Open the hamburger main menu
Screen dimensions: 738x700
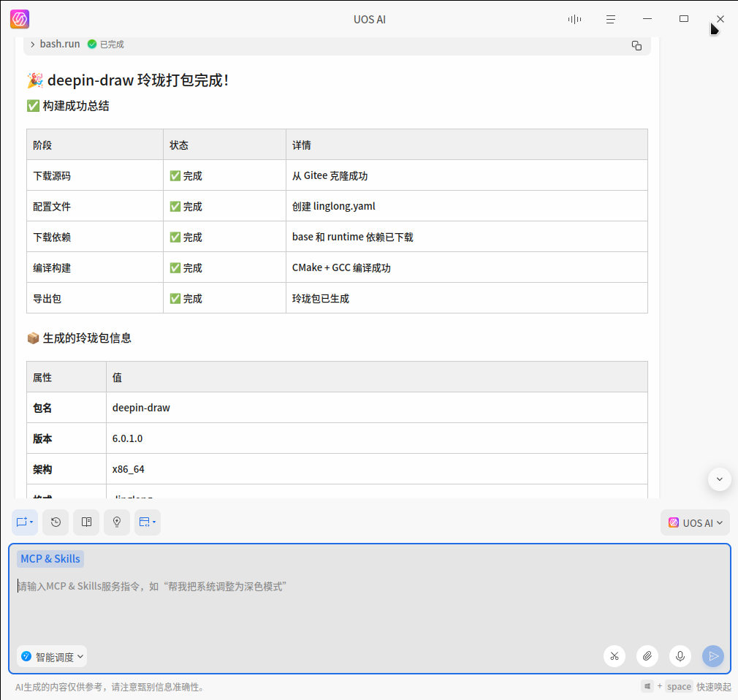tap(611, 19)
